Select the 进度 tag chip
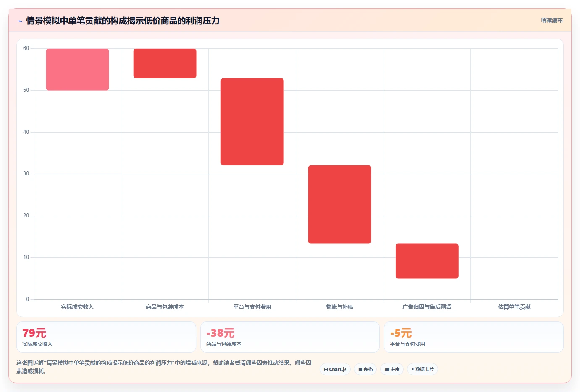Image resolution: width=580 pixels, height=392 pixels. (392, 369)
